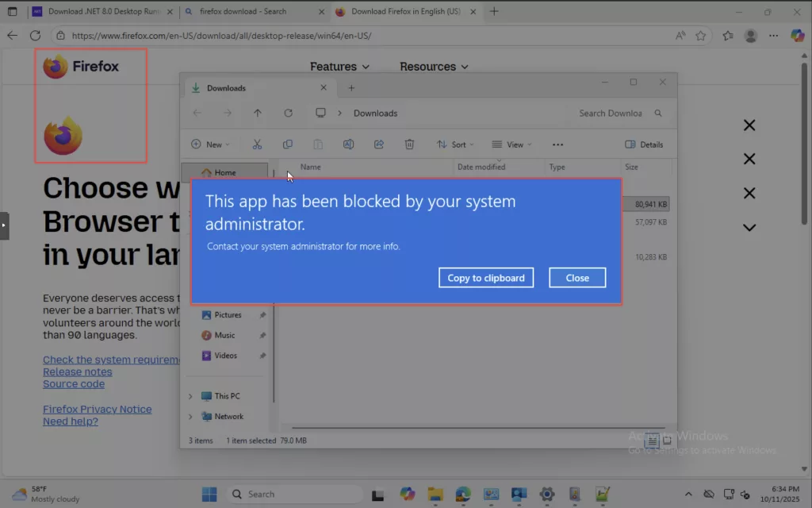This screenshot has height=508, width=812.
Task: Refresh the Downloads folder view
Action: 288,114
